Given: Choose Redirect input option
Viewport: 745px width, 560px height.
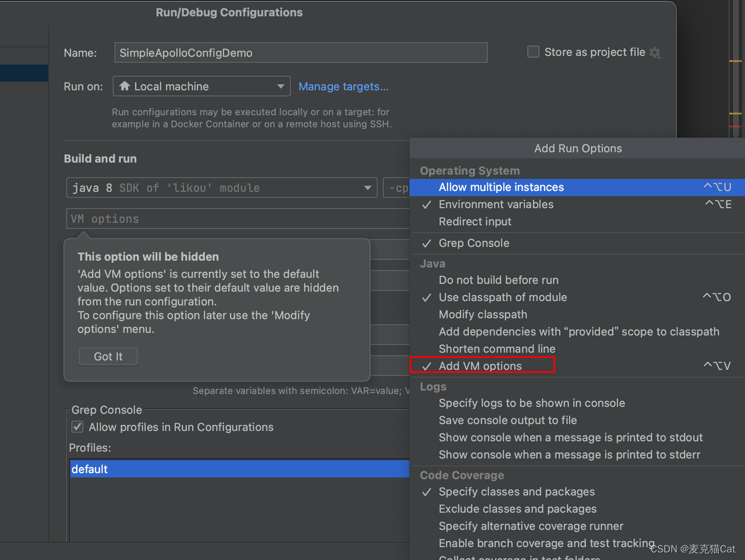Looking at the screenshot, I should (577, 222).
